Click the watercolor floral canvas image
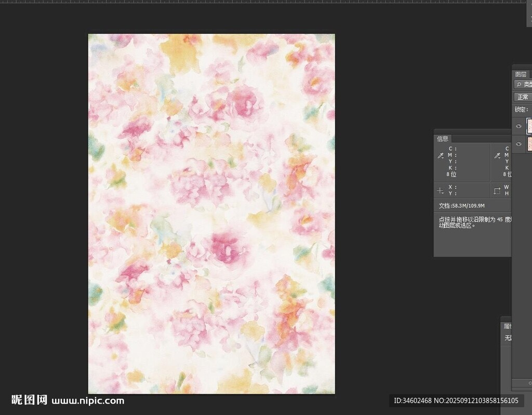Screen dimensions: 532x415 [211, 213]
